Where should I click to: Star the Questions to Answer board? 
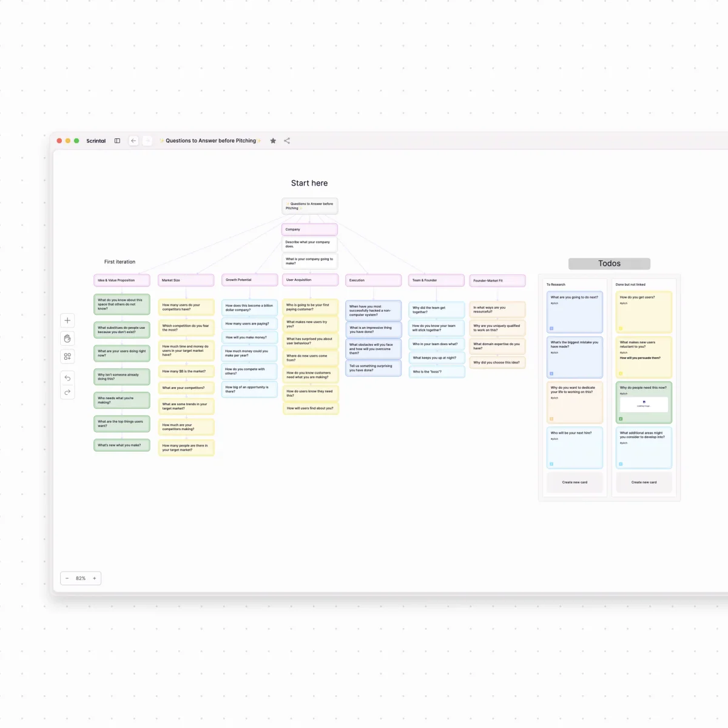point(273,141)
